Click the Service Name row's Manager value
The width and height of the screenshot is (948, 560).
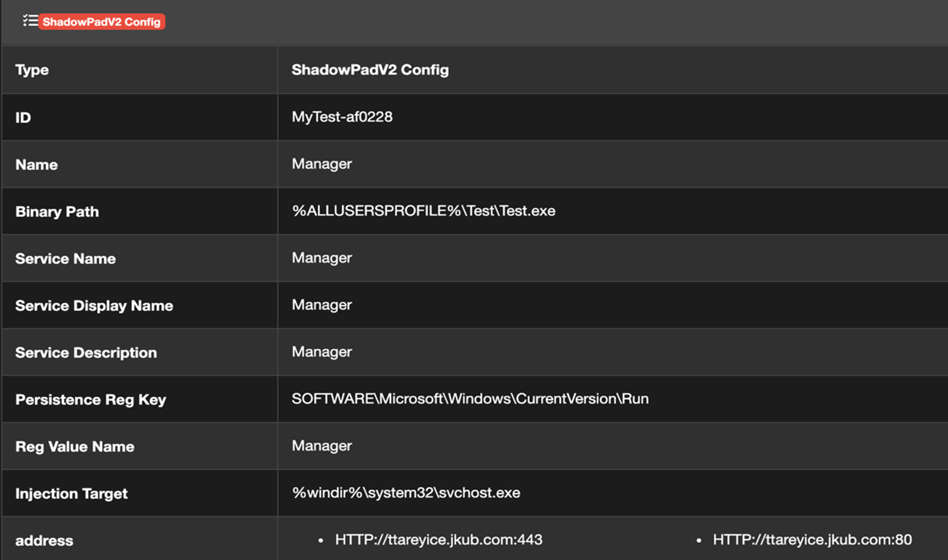pyautogui.click(x=322, y=258)
